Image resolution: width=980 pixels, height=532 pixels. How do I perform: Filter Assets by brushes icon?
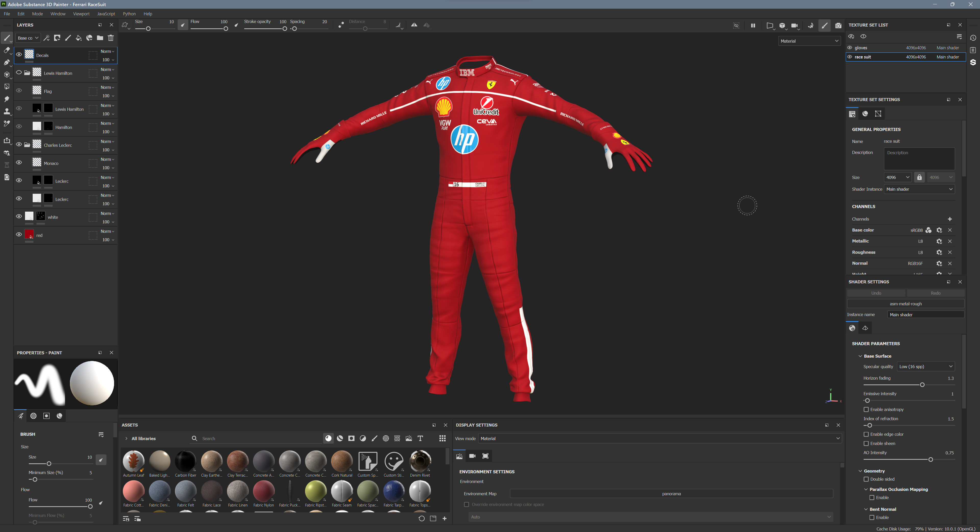click(x=374, y=438)
